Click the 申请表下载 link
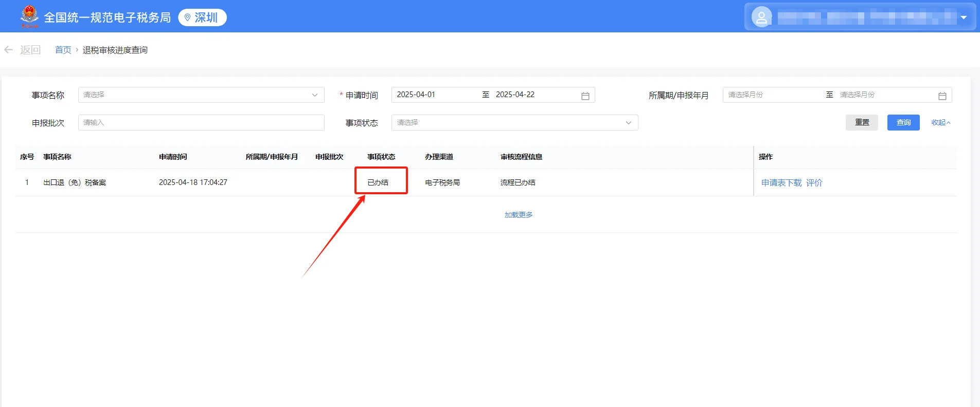 point(781,182)
